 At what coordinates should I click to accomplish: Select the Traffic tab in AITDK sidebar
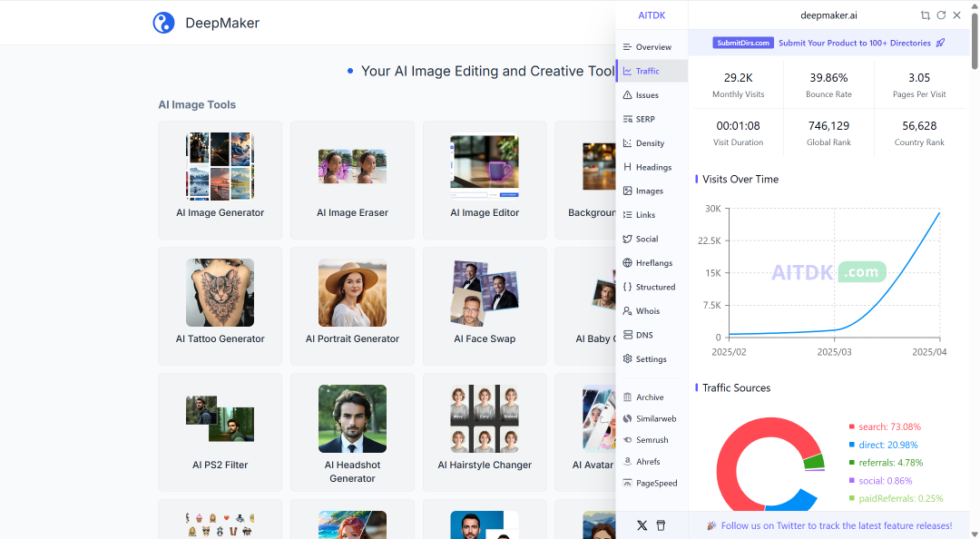click(652, 72)
